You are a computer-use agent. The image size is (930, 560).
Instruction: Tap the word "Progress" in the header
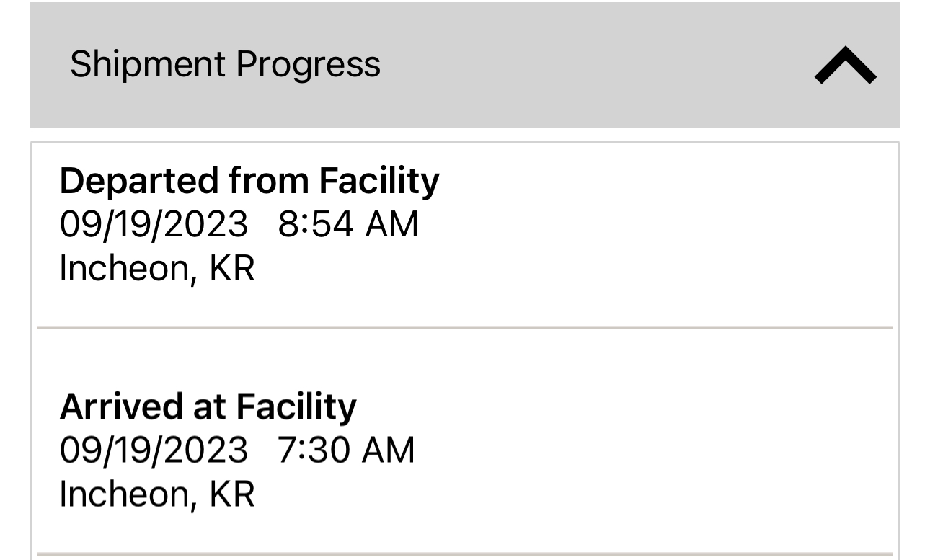point(308,64)
